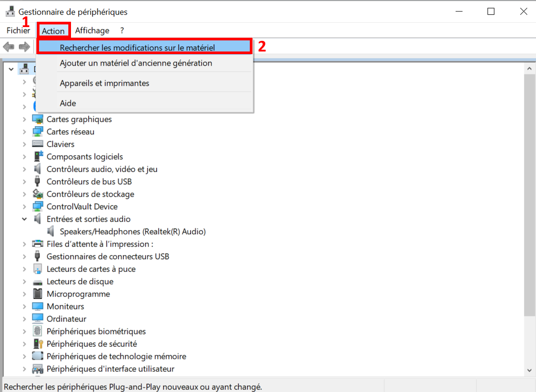Open the Affichage menu

(92, 31)
